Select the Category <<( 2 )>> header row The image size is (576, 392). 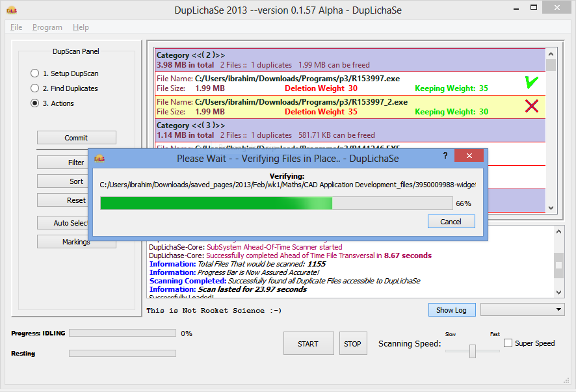pyautogui.click(x=350, y=60)
